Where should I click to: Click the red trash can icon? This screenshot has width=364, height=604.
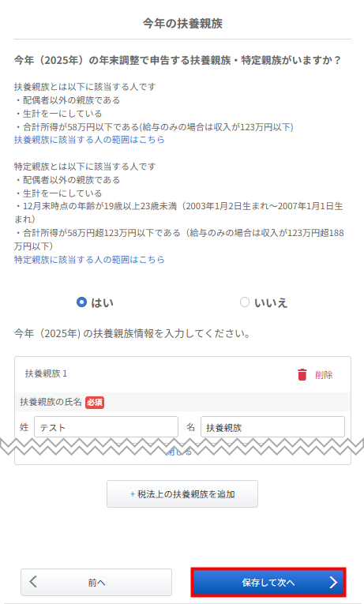pyautogui.click(x=302, y=374)
